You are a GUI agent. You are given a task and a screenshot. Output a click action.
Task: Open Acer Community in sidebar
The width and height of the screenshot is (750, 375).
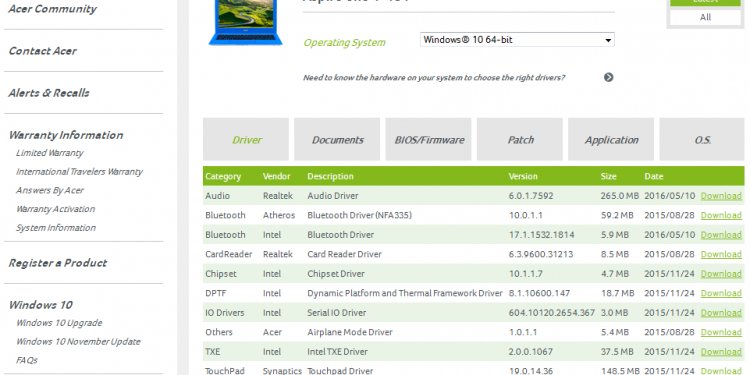tap(53, 9)
